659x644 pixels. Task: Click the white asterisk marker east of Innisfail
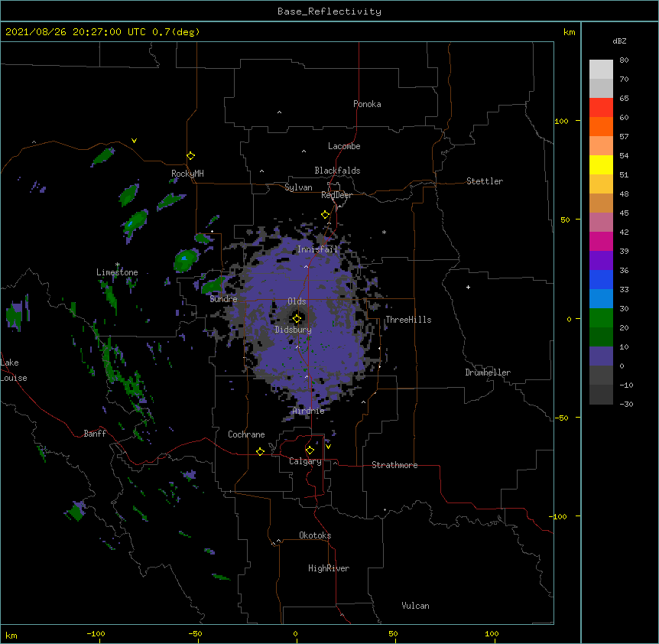(384, 232)
